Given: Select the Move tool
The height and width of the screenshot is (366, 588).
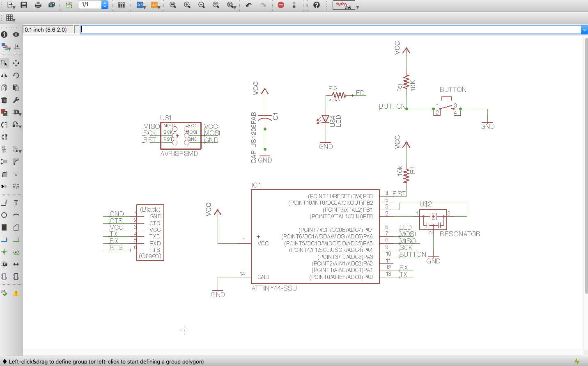Looking at the screenshot, I should tap(16, 63).
